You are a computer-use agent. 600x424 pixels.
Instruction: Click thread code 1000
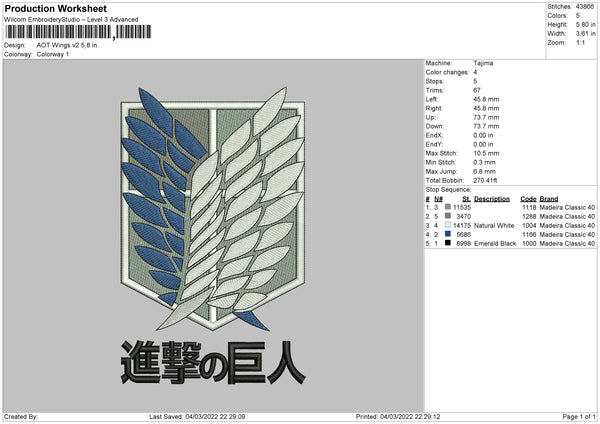529,243
